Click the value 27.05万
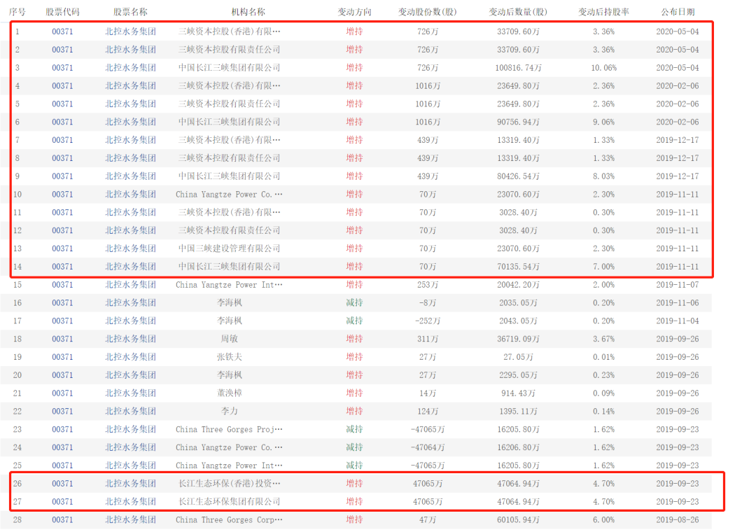Screen dimensions: 756x532 (x=518, y=357)
